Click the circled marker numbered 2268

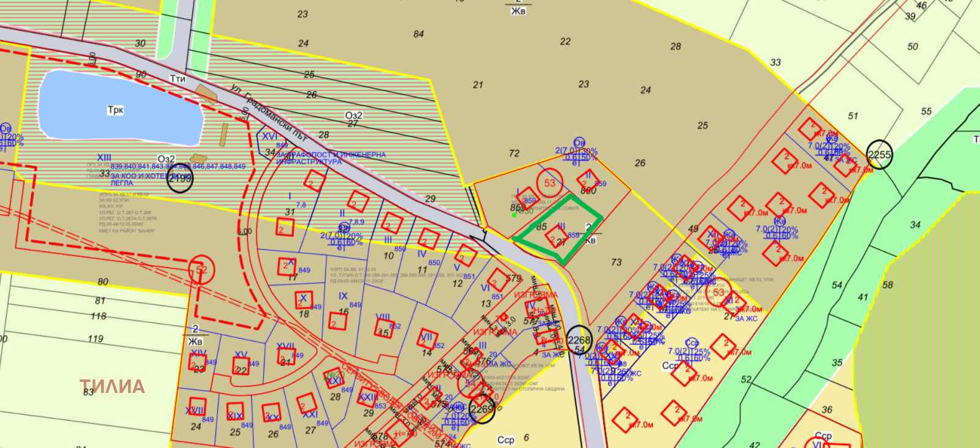pyautogui.click(x=579, y=340)
